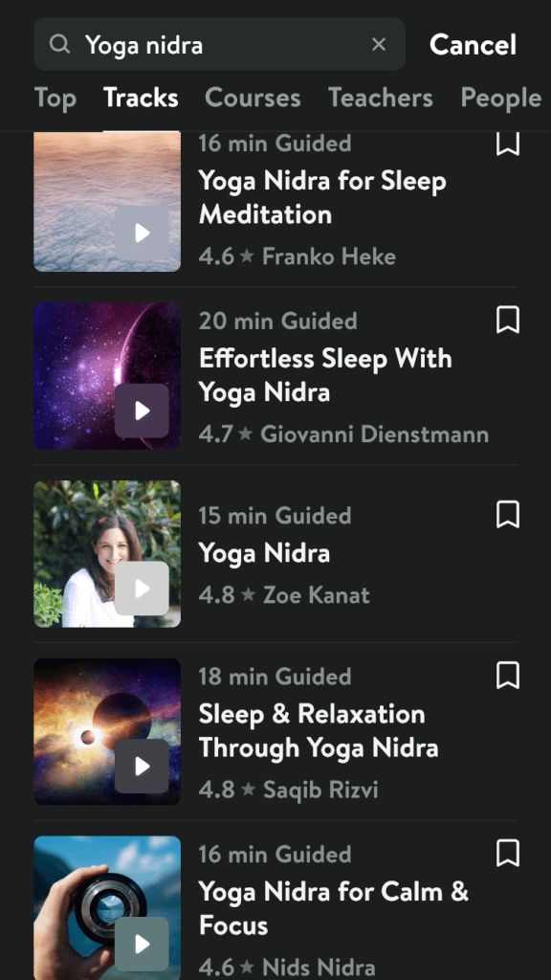Toggle bookmark on Zoe Kanat's yoga nidra track
551x980 pixels.
click(508, 515)
